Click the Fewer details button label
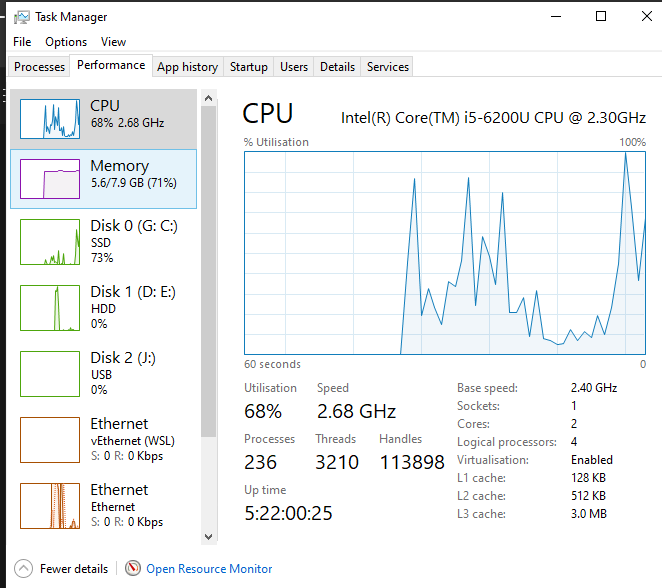Screen dimensions: 662x588 coord(74,569)
